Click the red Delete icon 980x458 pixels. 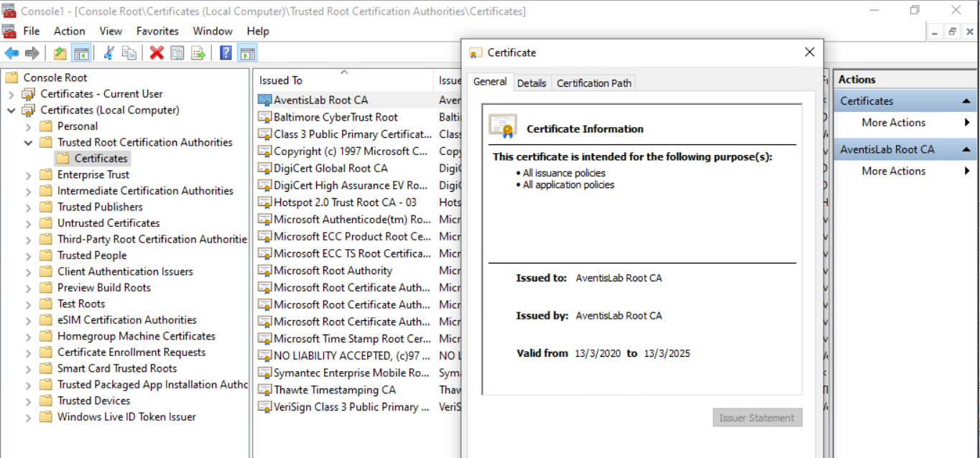pyautogui.click(x=155, y=52)
